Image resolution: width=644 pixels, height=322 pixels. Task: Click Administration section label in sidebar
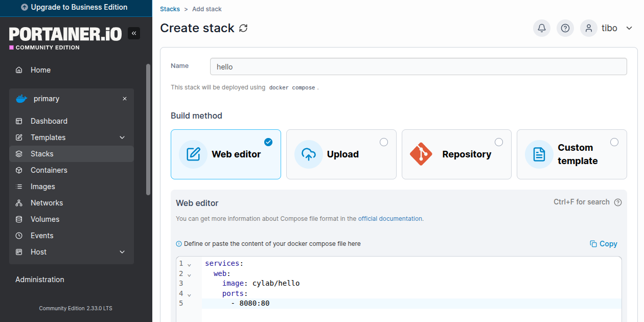(x=40, y=280)
